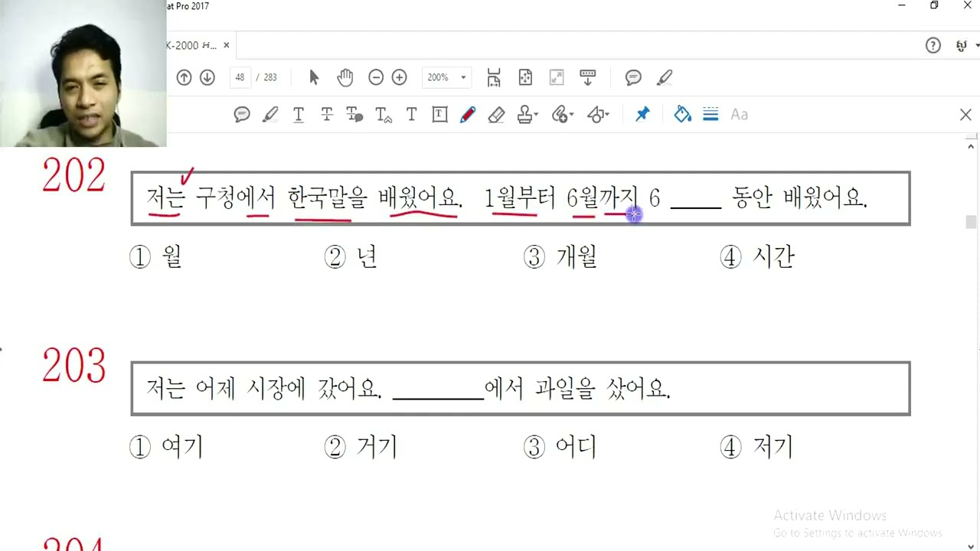Open the Help question mark menu

(x=933, y=46)
